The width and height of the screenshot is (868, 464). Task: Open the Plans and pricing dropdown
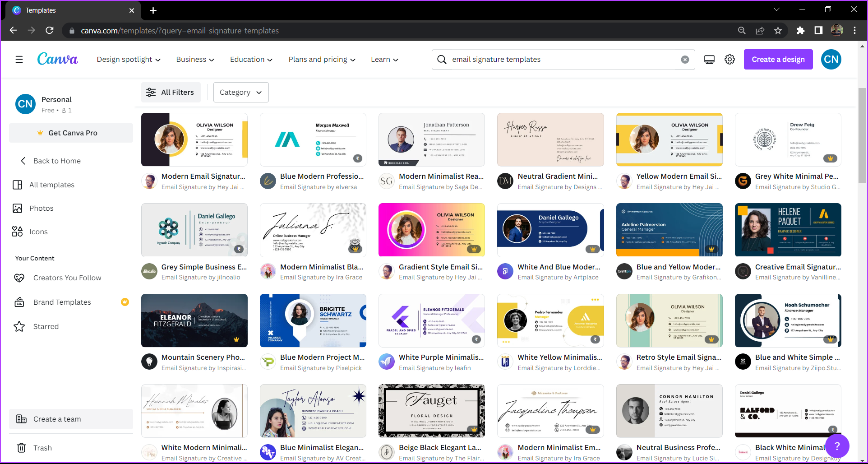(x=322, y=60)
